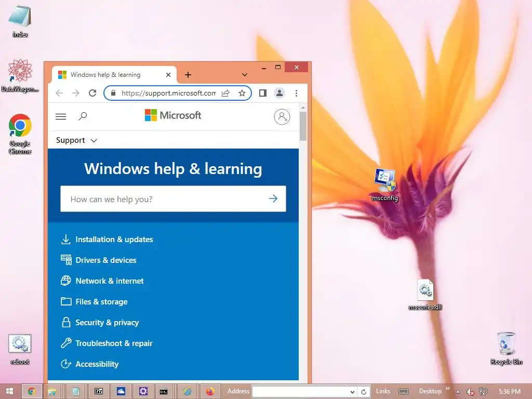Click the browser back arrow

coord(59,93)
